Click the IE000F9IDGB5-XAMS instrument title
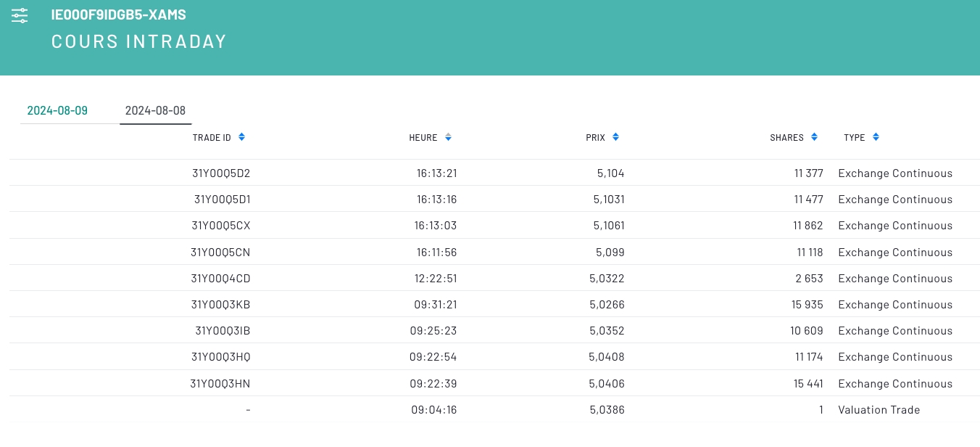The width and height of the screenshot is (980, 447). (x=119, y=15)
